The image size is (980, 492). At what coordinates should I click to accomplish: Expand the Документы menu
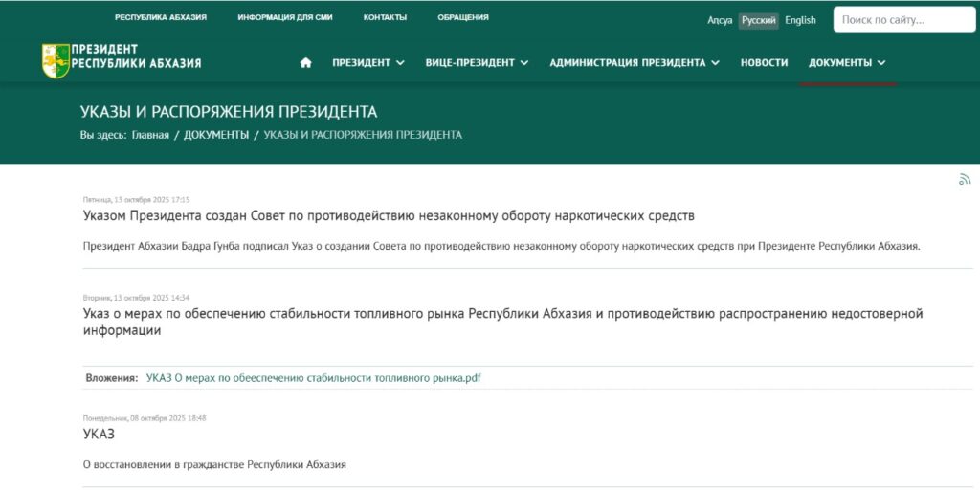847,63
